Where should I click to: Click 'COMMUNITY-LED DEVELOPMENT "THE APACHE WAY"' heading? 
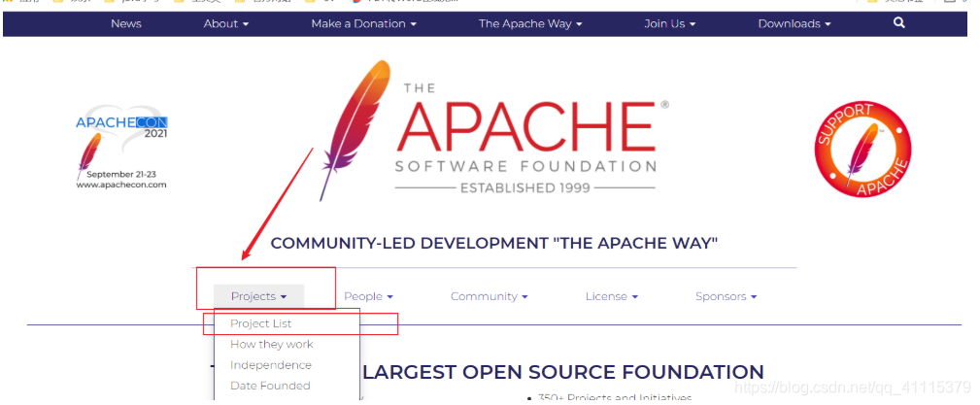494,243
